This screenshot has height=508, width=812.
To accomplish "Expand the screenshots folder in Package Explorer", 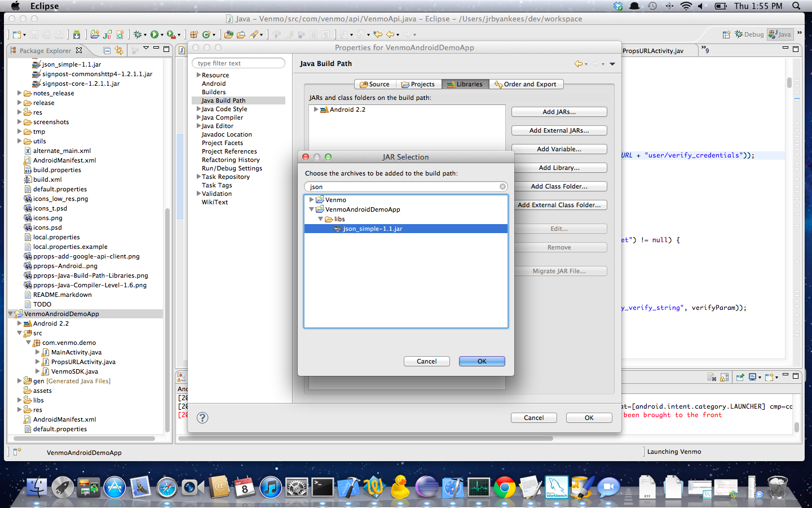I will tap(20, 122).
